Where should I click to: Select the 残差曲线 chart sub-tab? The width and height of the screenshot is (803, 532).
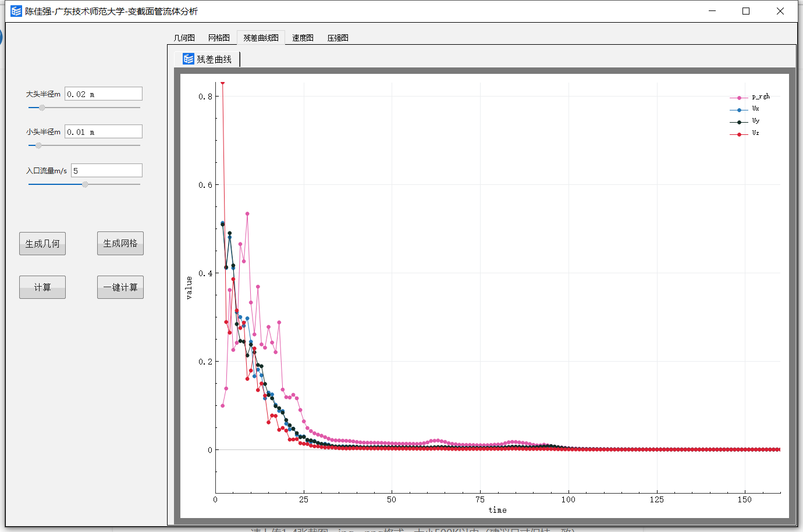coord(207,59)
